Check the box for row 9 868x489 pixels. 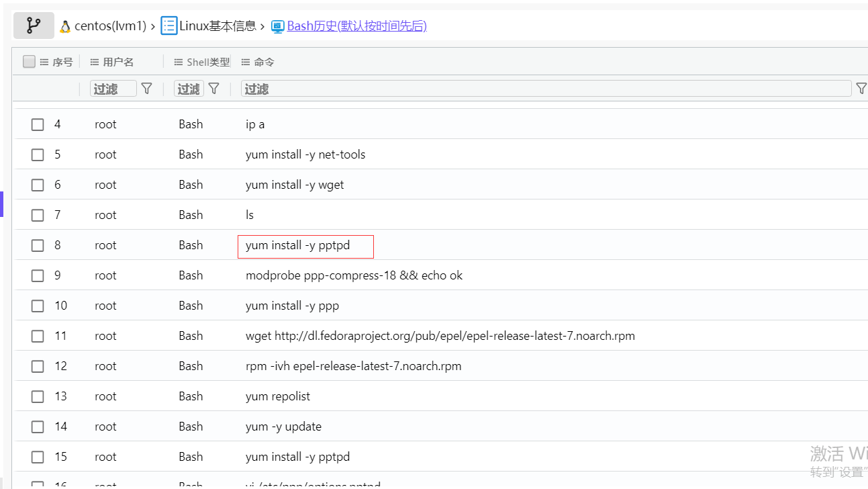(x=38, y=275)
